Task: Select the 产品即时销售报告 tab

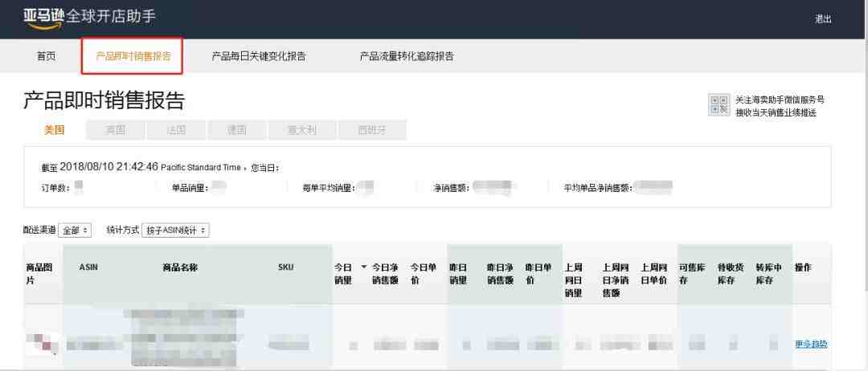Action: click(x=133, y=56)
